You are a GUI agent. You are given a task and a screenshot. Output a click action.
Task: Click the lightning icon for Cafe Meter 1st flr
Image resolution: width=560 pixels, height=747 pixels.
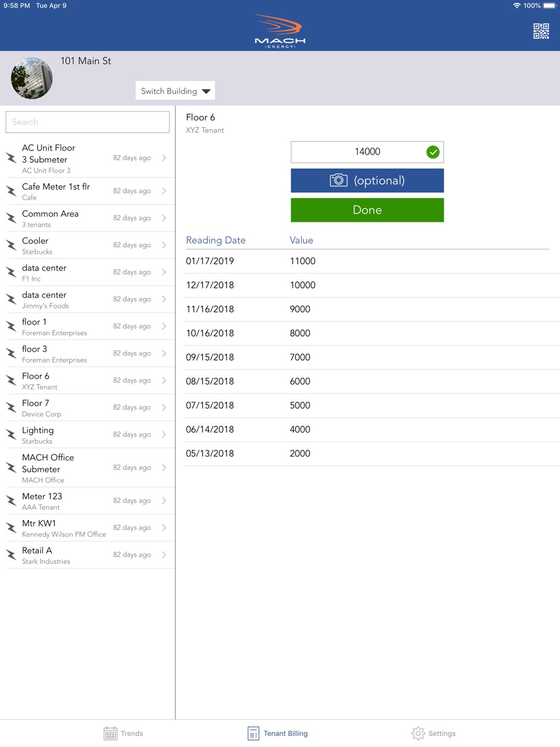(11, 191)
